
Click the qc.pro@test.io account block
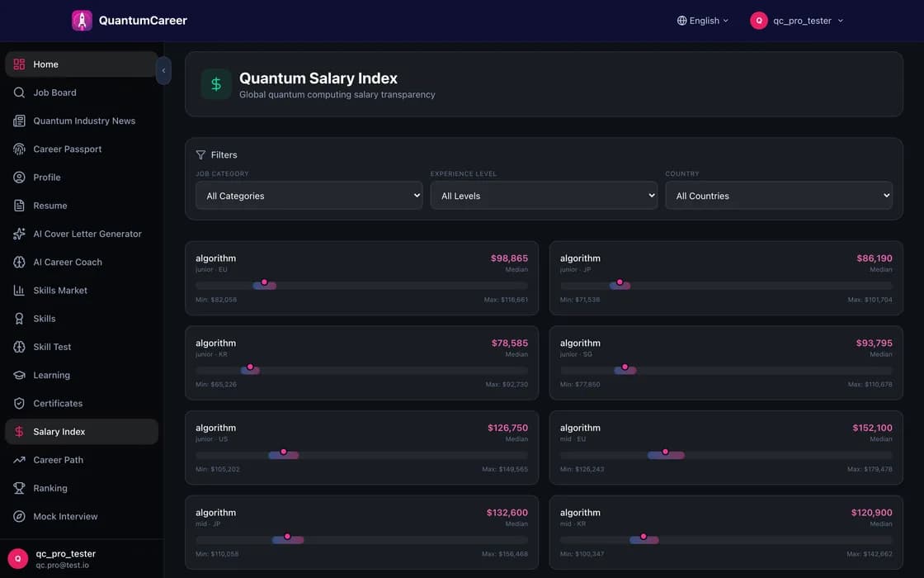coord(82,558)
